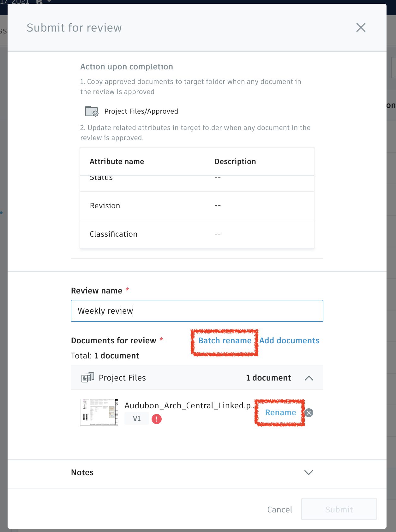Click the V1 version badge
Viewport: 396px width, 532px height.
137,419
